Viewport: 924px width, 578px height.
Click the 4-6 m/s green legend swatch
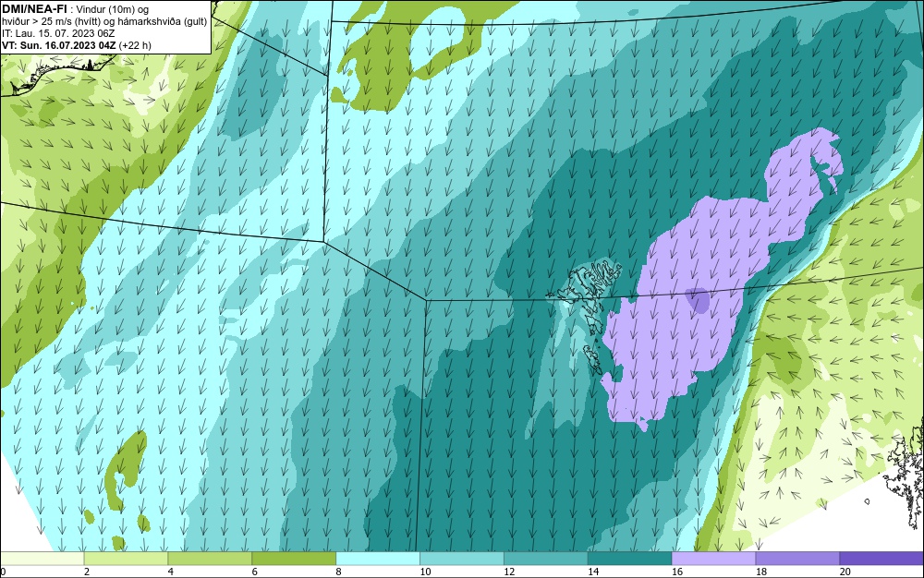210,559
